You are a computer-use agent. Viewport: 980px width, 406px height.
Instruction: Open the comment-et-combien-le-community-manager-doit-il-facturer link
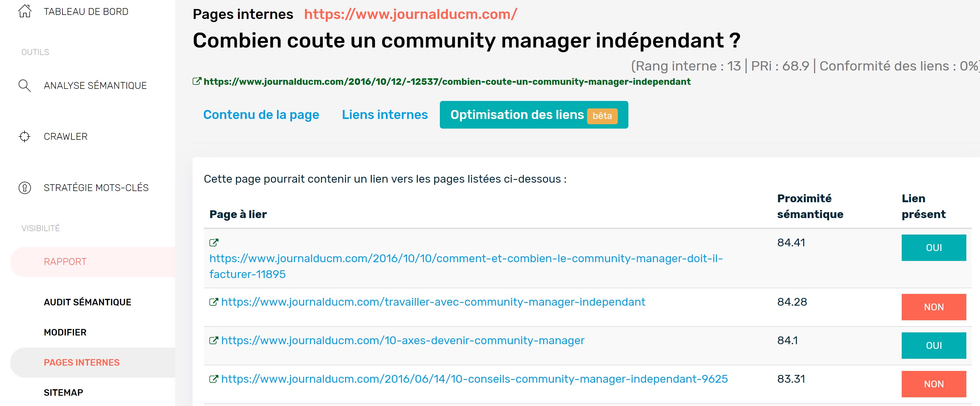pos(466,266)
